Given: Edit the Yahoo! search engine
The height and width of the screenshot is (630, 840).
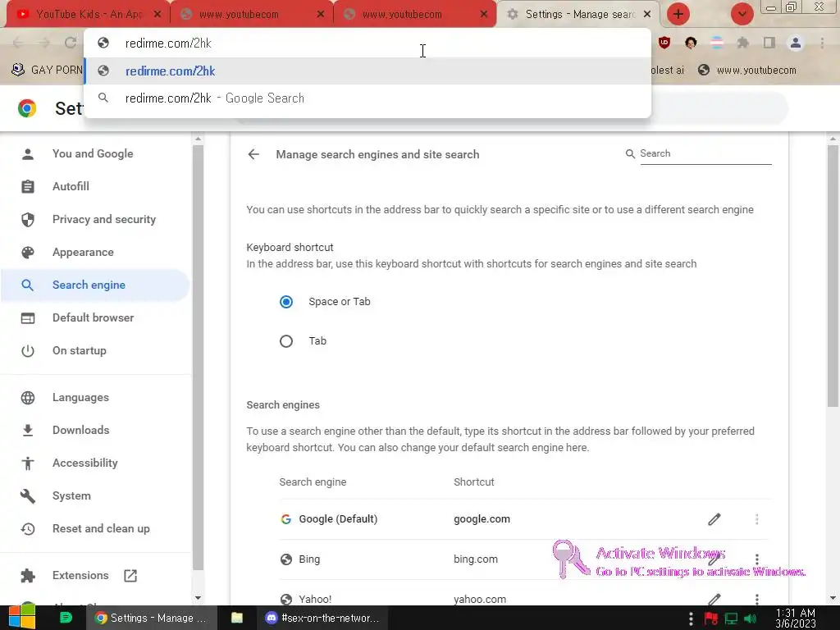Looking at the screenshot, I should pyautogui.click(x=714, y=599).
